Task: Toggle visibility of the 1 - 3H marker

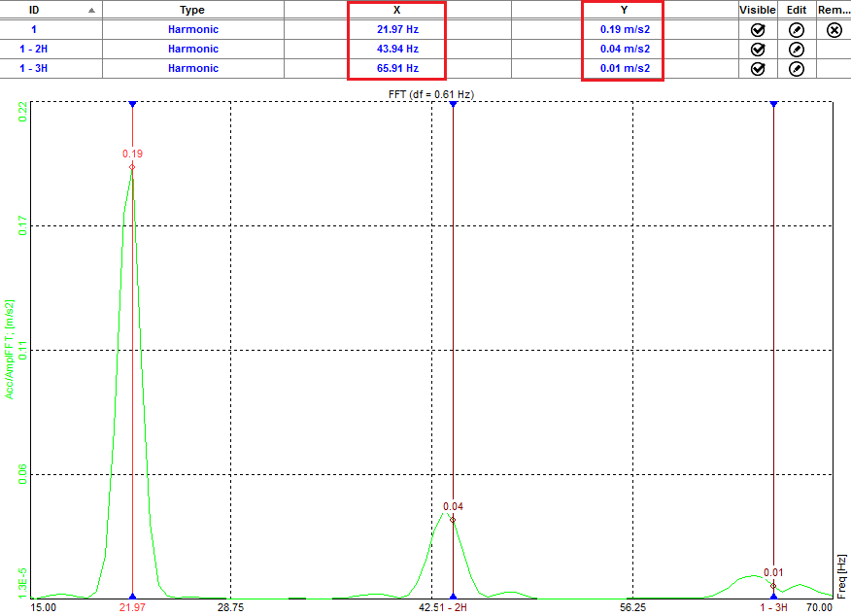Action: coord(758,69)
